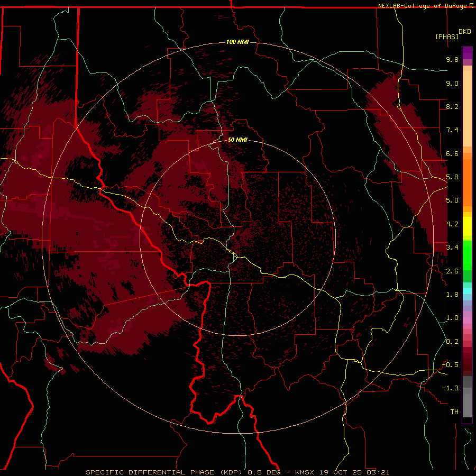Click the 3.4 legend value
476x476 pixels.
coord(452,248)
